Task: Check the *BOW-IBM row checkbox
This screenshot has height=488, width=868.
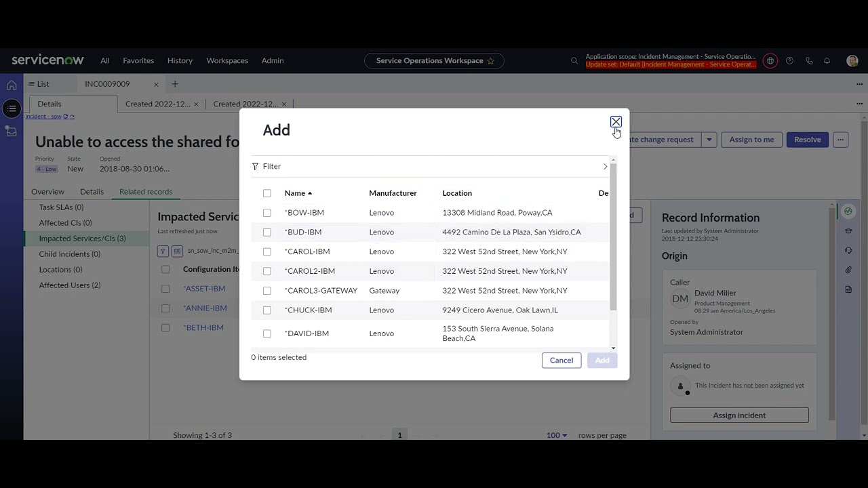Action: [267, 213]
